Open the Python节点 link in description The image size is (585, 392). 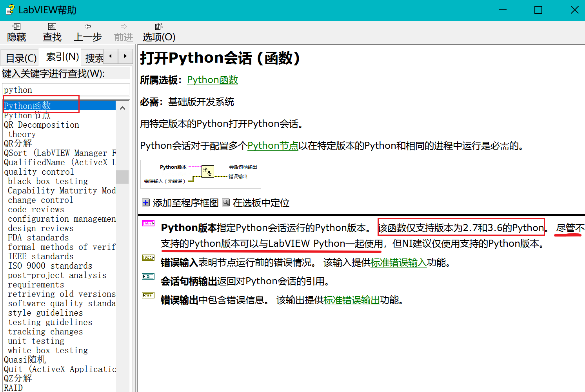(273, 146)
